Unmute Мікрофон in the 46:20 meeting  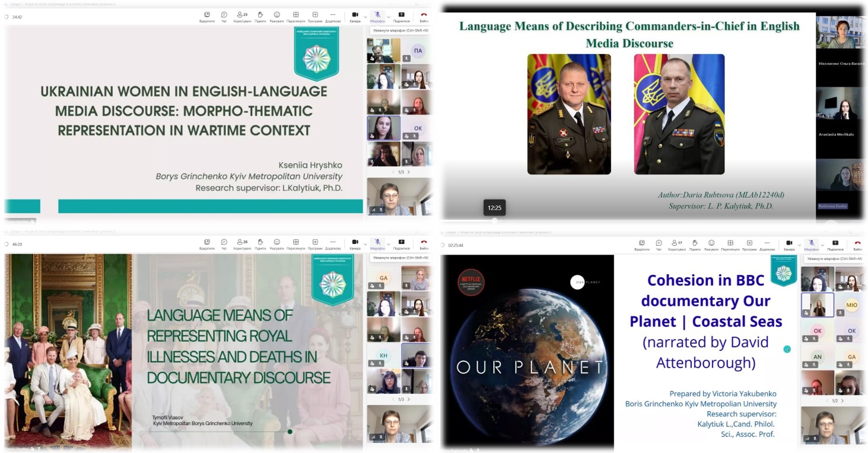(x=377, y=244)
